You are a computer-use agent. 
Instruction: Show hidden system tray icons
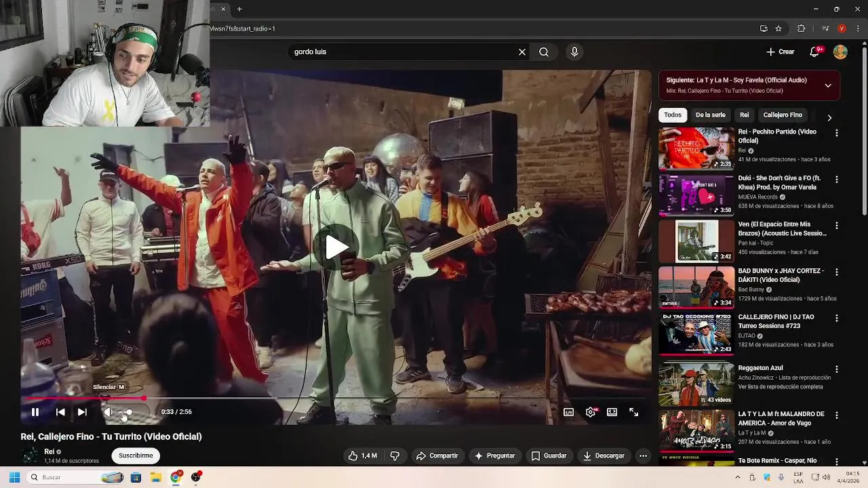(738, 477)
